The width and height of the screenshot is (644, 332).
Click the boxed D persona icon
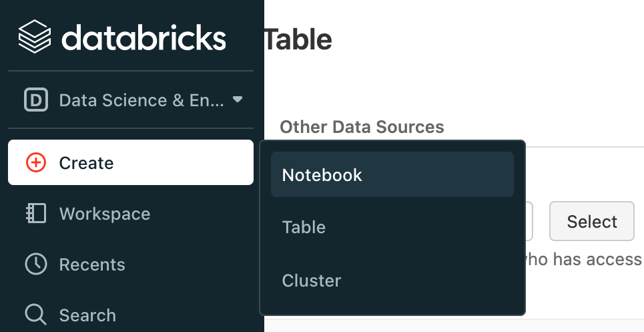pyautogui.click(x=35, y=100)
